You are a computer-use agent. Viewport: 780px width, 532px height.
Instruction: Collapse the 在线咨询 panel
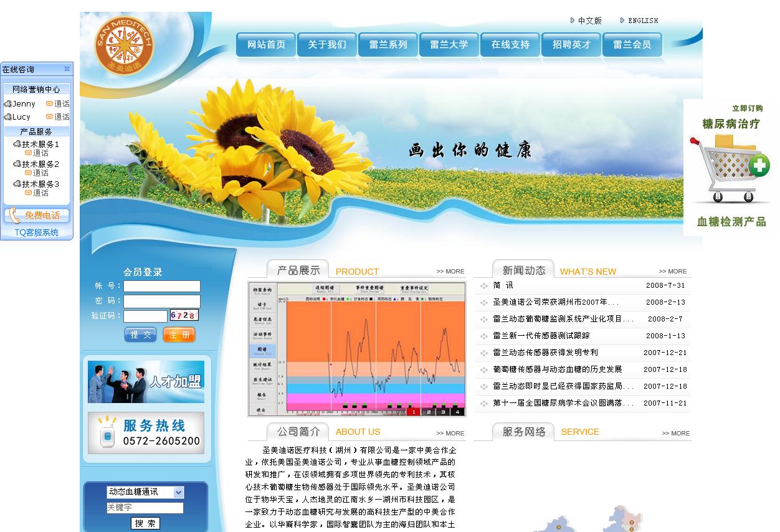click(67, 69)
